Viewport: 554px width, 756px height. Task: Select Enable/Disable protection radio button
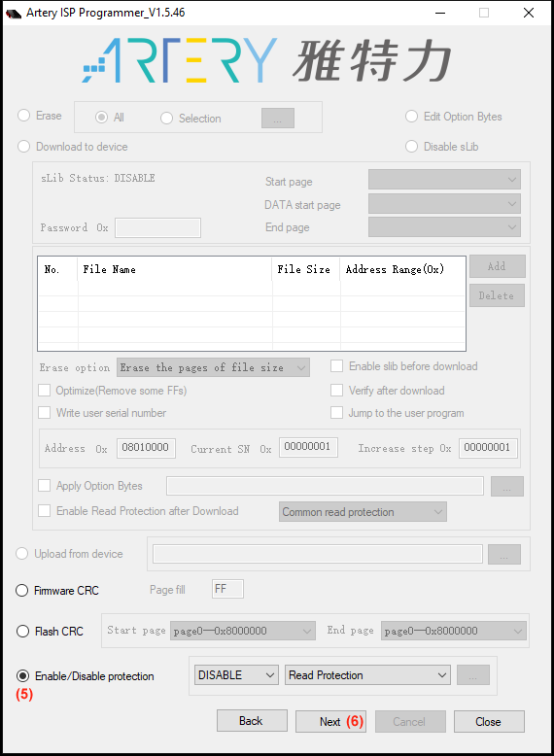click(x=22, y=676)
